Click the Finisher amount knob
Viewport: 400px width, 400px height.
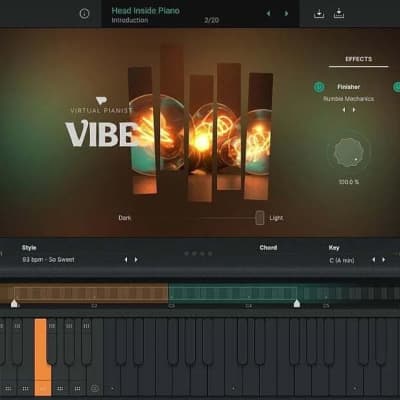click(349, 152)
